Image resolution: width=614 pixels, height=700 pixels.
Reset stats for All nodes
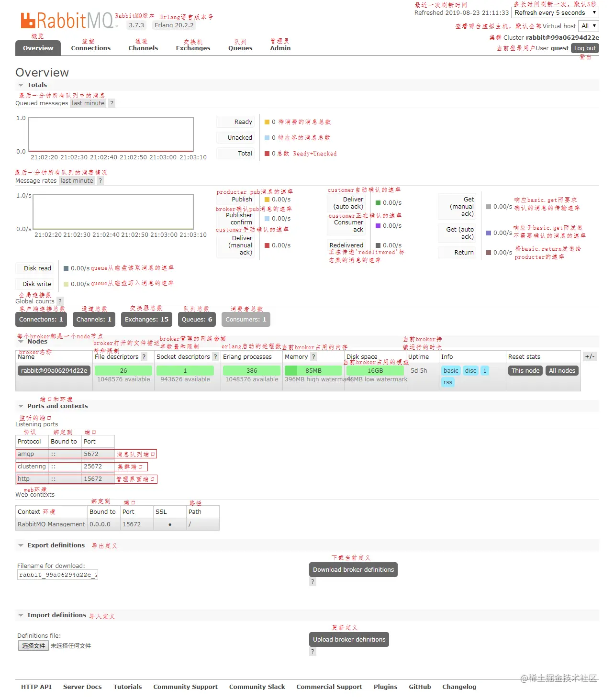click(x=562, y=371)
